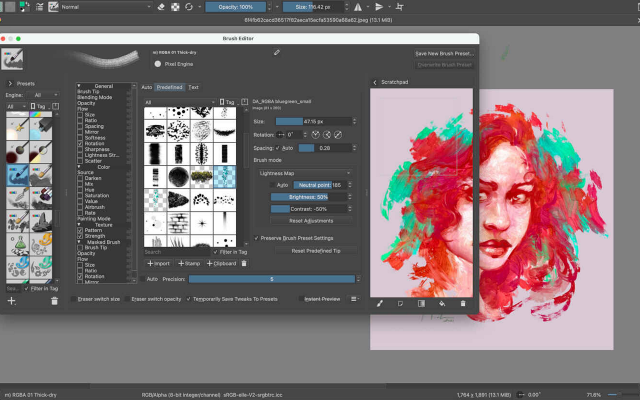This screenshot has height=400, width=640.
Task: Rename preset using the pencil icon
Action: point(277,52)
